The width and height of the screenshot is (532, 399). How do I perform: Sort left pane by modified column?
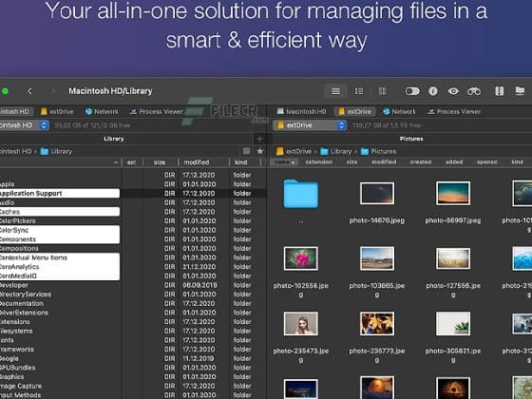pos(197,162)
